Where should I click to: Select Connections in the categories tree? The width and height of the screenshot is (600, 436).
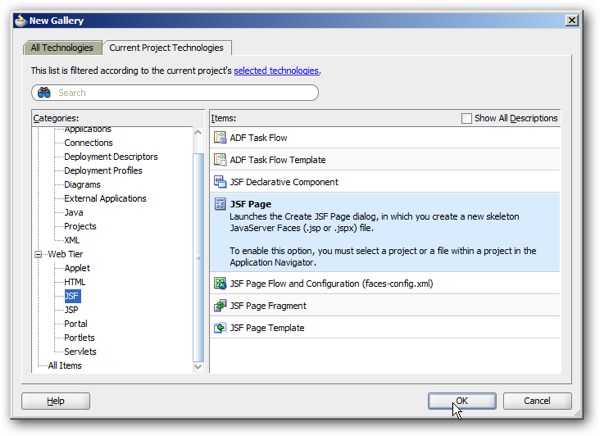(x=88, y=143)
